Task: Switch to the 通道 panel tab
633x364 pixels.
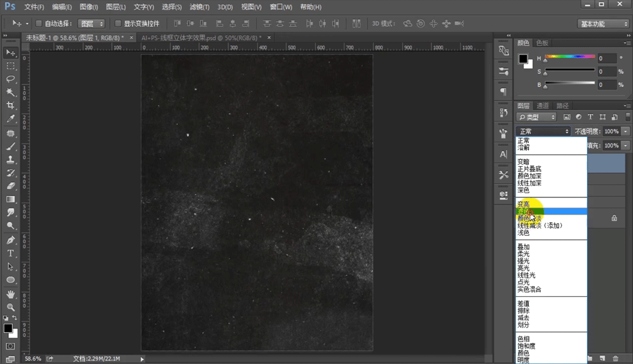Action: (542, 105)
